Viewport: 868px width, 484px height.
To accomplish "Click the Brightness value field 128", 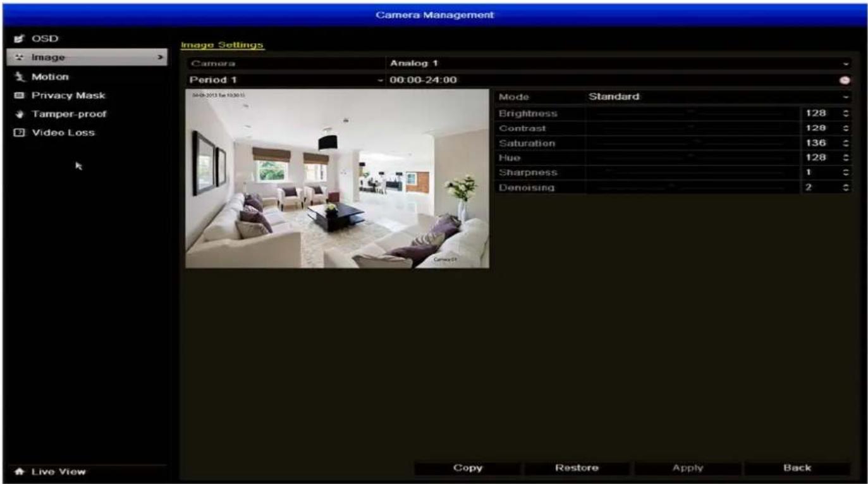I will pos(820,113).
